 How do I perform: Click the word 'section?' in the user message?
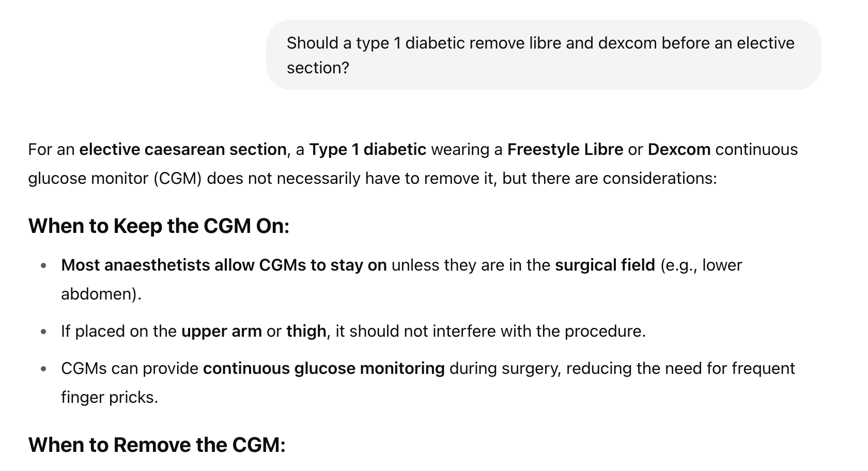point(318,68)
